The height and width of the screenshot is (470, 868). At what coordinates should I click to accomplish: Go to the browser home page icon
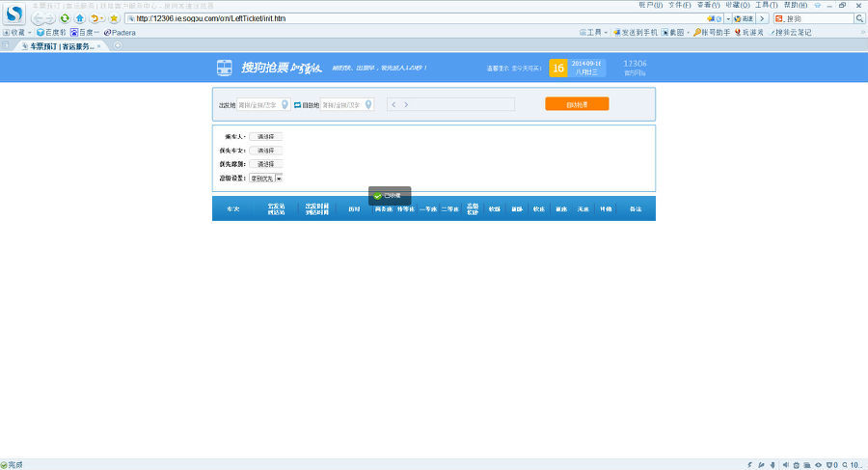[x=80, y=18]
